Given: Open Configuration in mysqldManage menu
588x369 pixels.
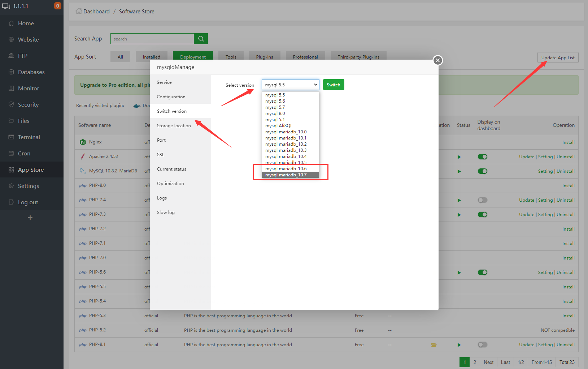Looking at the screenshot, I should (x=180, y=97).
